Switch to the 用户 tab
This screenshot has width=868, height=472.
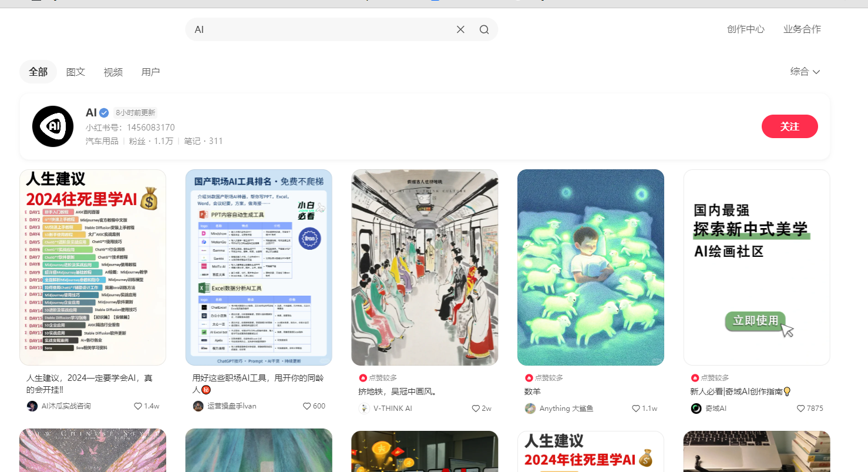[151, 72]
